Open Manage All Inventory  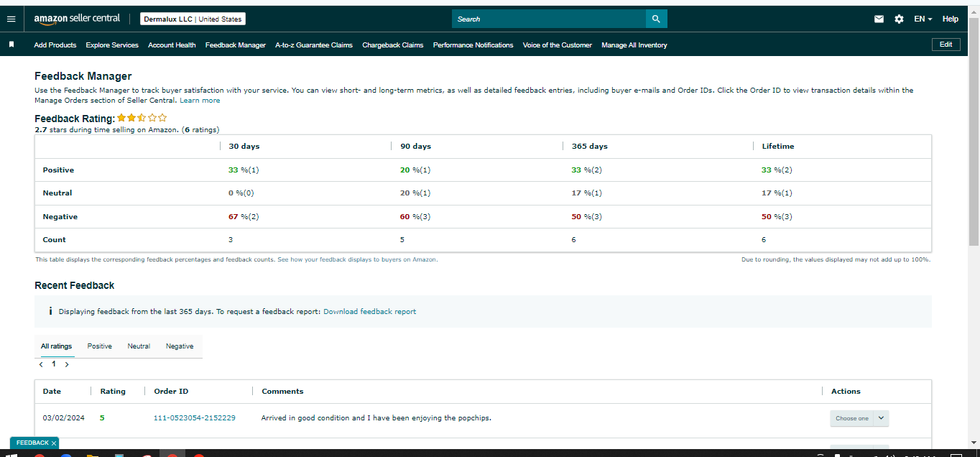click(634, 45)
